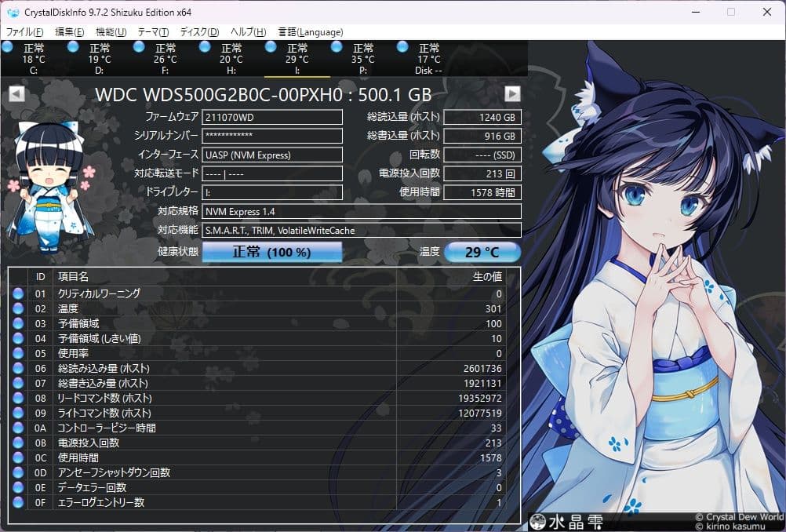Screen dimensions: 786x532
Task: Select the クリティカルワーニング attribute name
Action: (x=100, y=293)
